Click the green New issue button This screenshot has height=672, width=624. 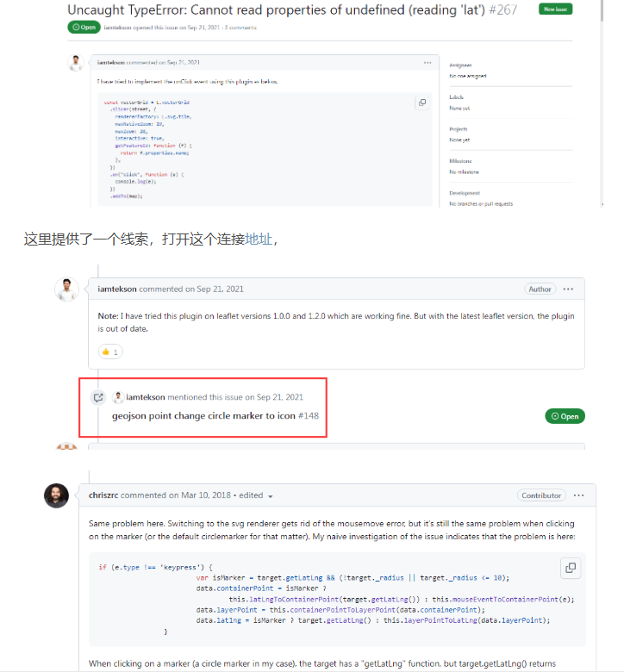[x=555, y=9]
